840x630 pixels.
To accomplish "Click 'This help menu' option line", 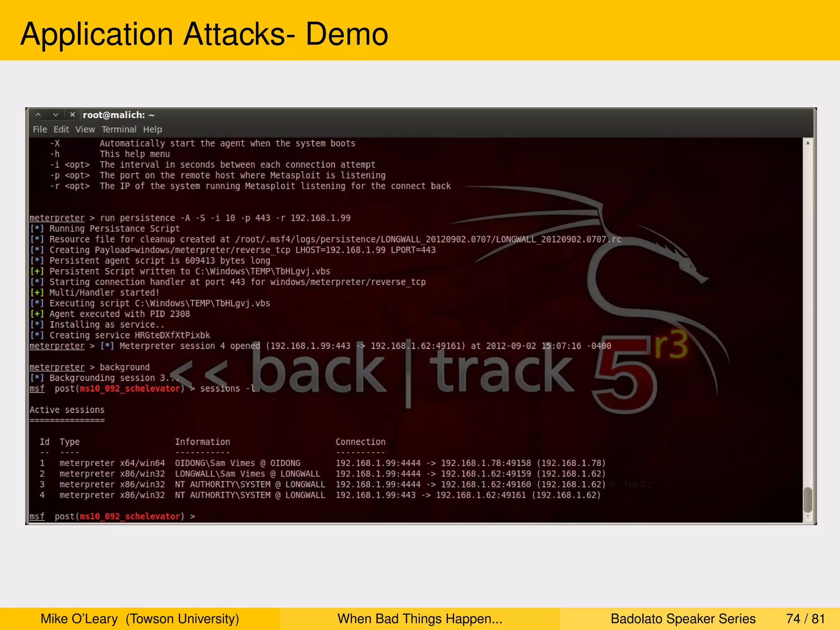I will pos(110,154).
